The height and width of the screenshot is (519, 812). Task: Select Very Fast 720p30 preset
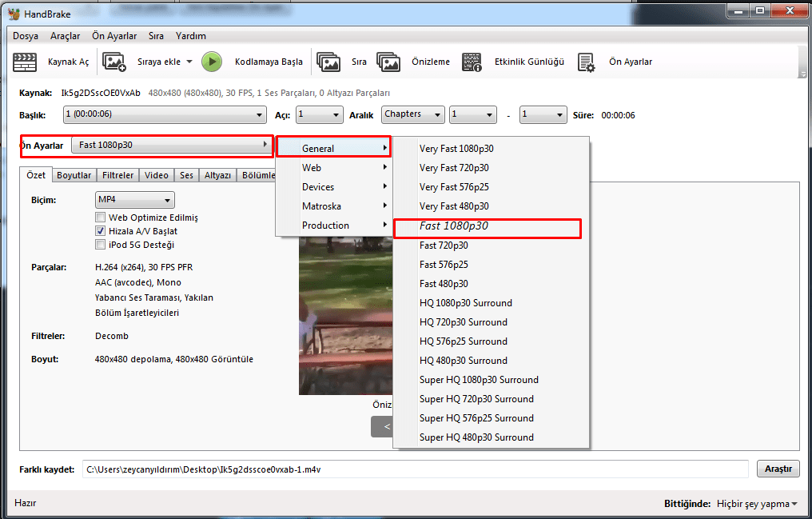coord(491,167)
